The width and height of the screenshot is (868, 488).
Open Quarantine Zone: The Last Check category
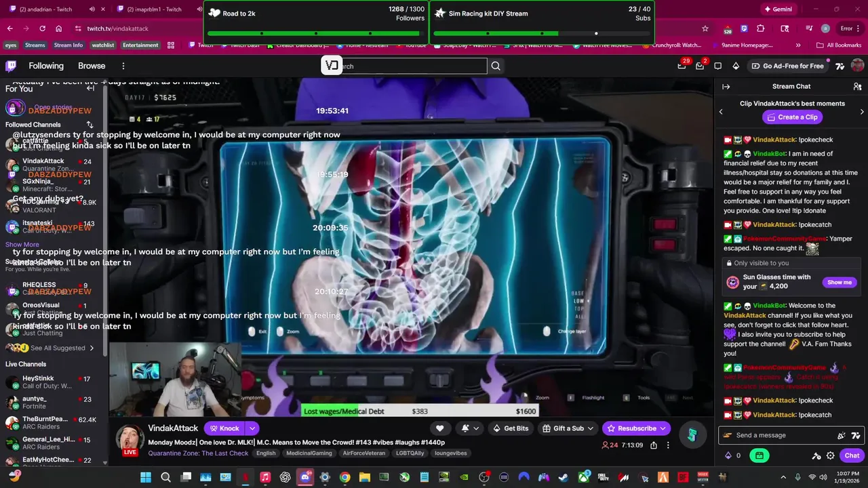[x=198, y=453]
